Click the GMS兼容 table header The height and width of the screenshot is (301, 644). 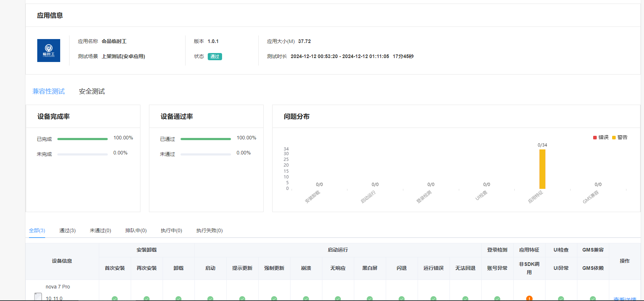[x=593, y=250]
